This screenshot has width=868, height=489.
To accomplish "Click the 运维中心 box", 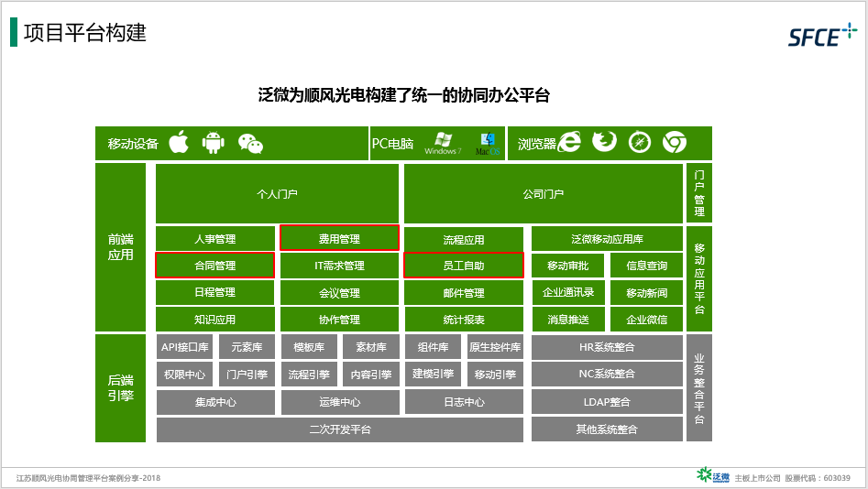I will (x=340, y=402).
